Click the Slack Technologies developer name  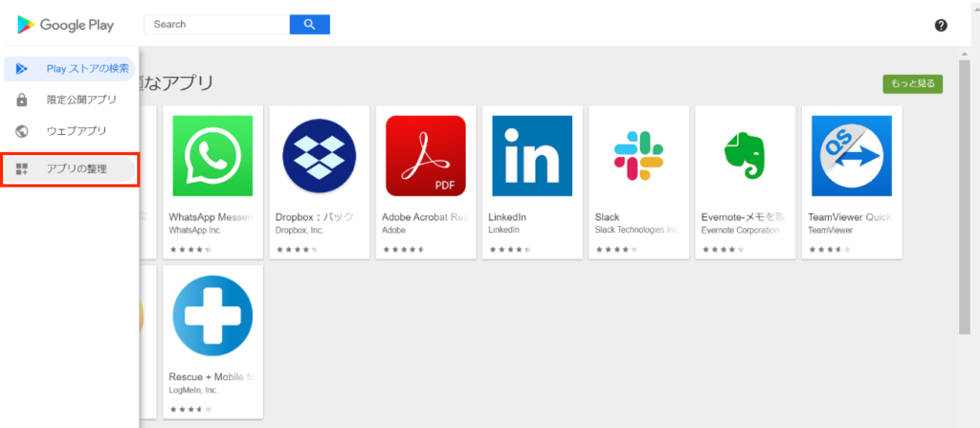(x=636, y=230)
